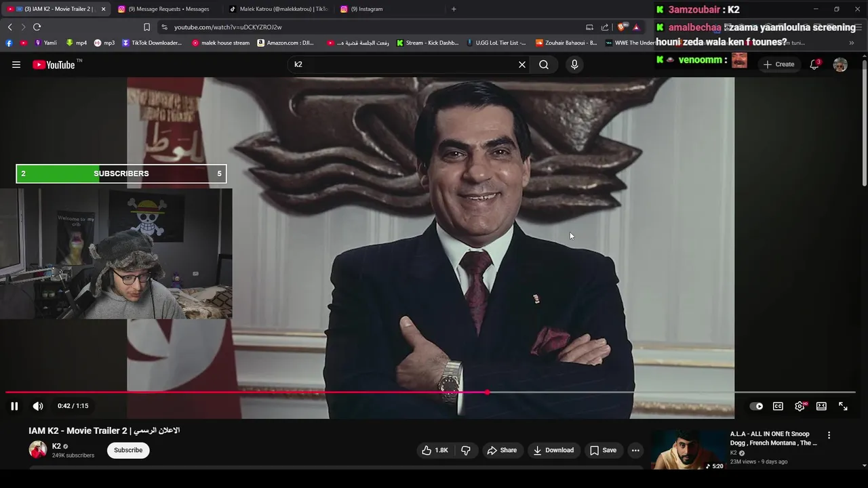Open the U.GG LoL Tier List bookmark
Viewport: 868px width, 488px height.
tap(496, 43)
